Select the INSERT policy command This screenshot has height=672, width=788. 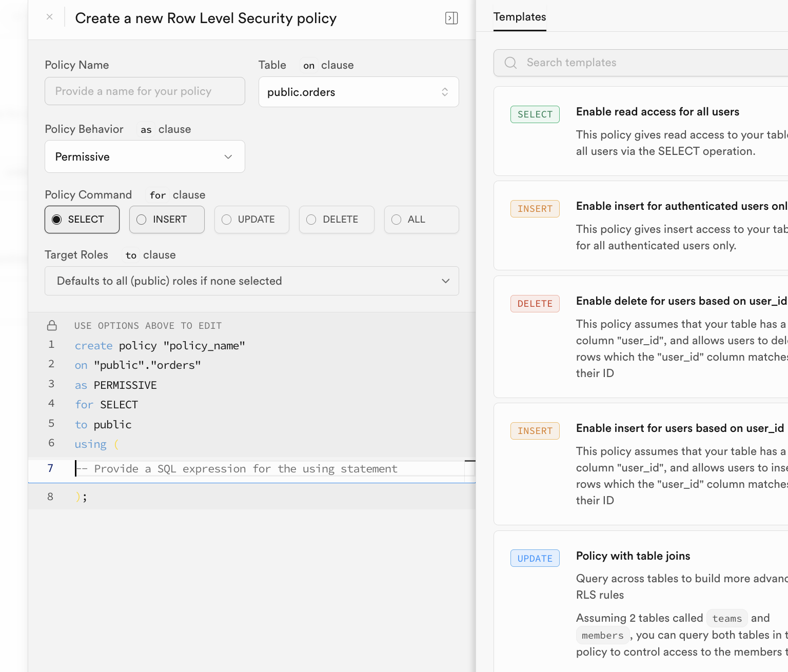167,220
